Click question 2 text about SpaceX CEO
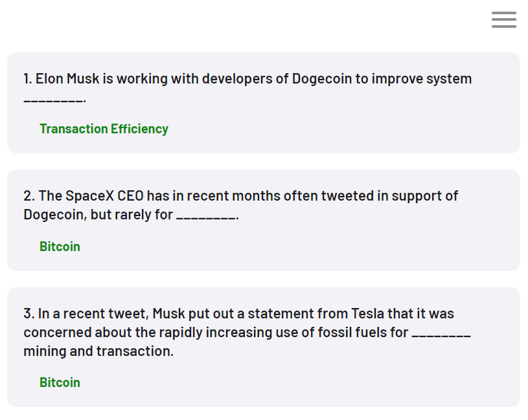The image size is (528, 420). [x=241, y=205]
